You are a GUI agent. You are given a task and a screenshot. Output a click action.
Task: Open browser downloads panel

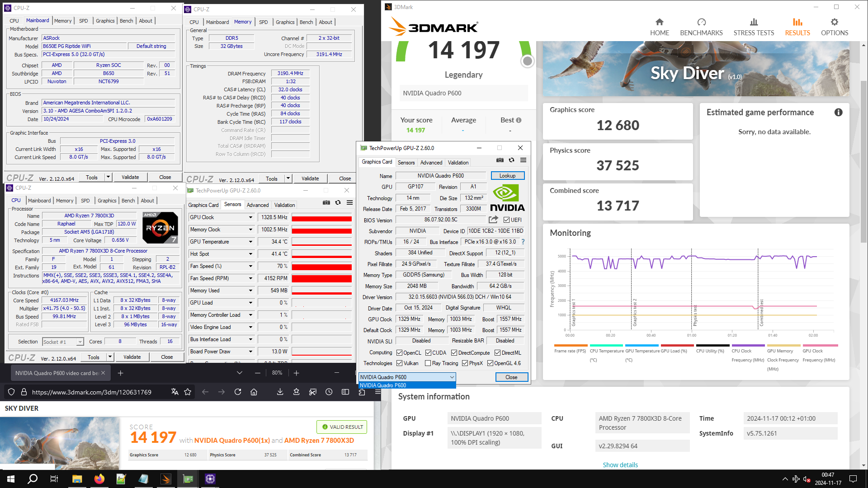pos(280,392)
